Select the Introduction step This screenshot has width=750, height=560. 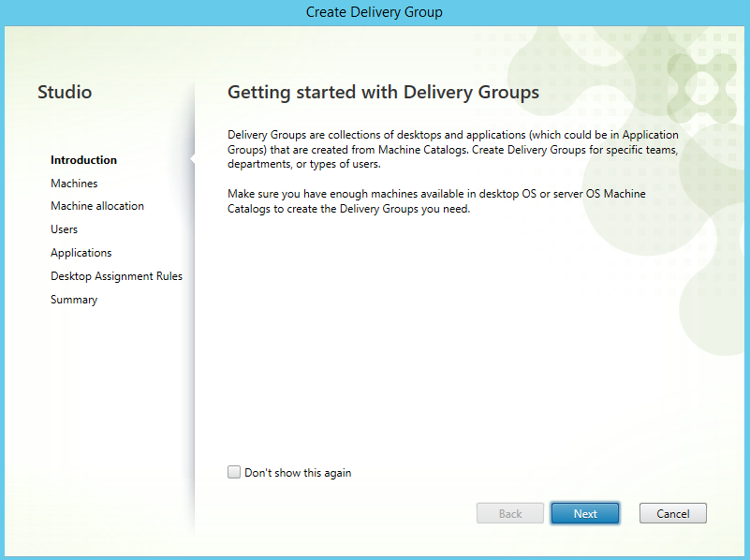pyautogui.click(x=83, y=160)
